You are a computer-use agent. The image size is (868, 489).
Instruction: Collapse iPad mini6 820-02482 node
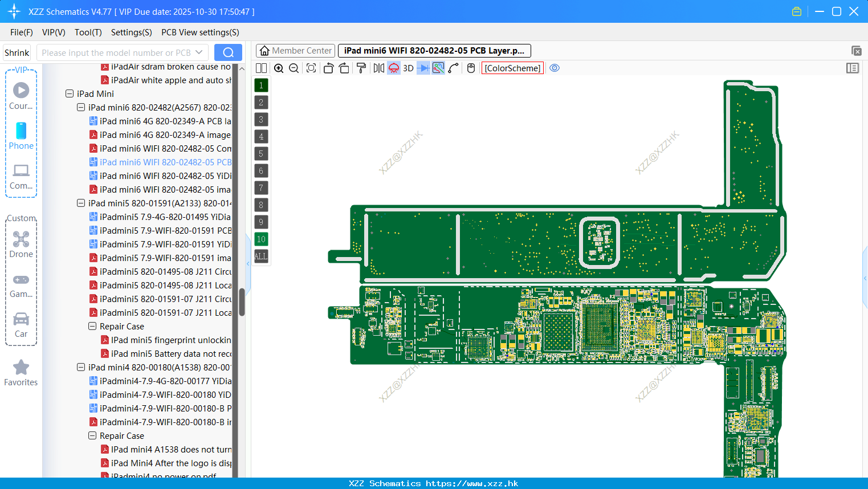tap(81, 107)
